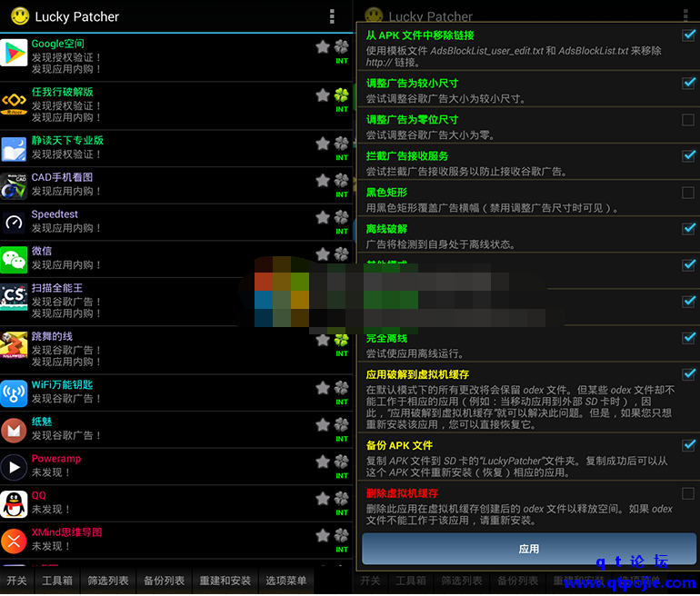Enable 删除虚拟机缓存 checkbox
The height and width of the screenshot is (596, 700).
(688, 493)
